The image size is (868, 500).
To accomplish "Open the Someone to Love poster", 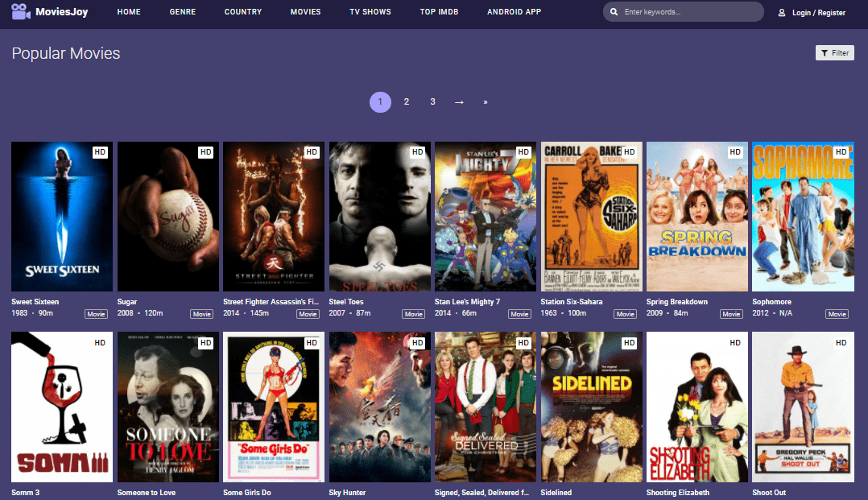I will click(167, 407).
